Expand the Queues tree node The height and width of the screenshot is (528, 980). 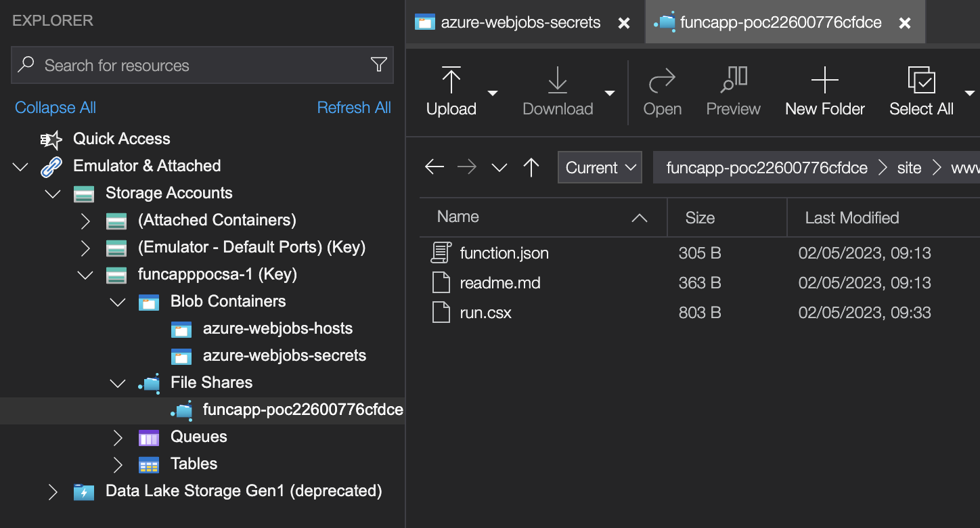click(117, 437)
